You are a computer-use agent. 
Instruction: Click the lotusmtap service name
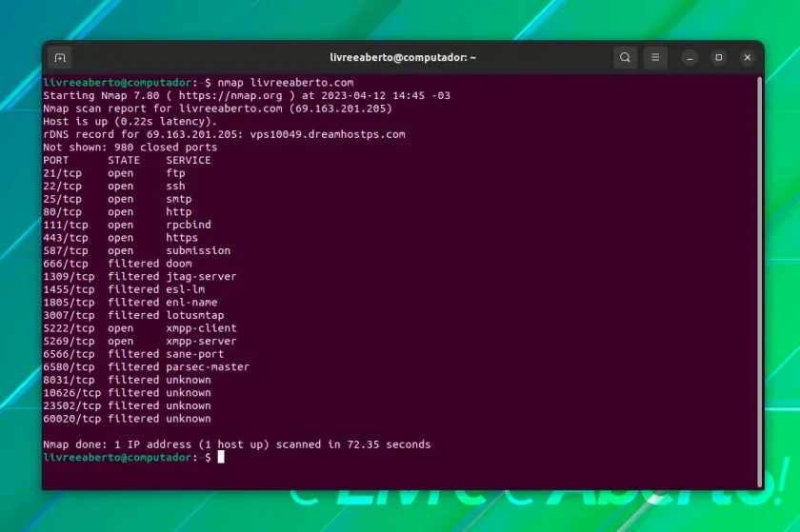(195, 315)
